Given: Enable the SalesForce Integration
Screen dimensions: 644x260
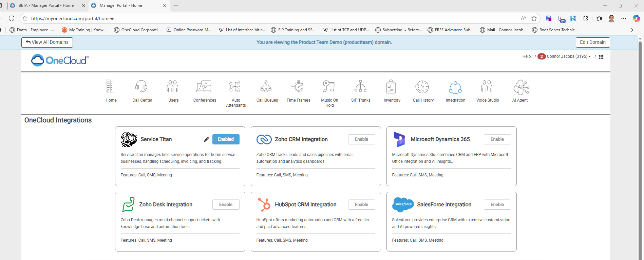Looking at the screenshot, I should click(497, 205).
